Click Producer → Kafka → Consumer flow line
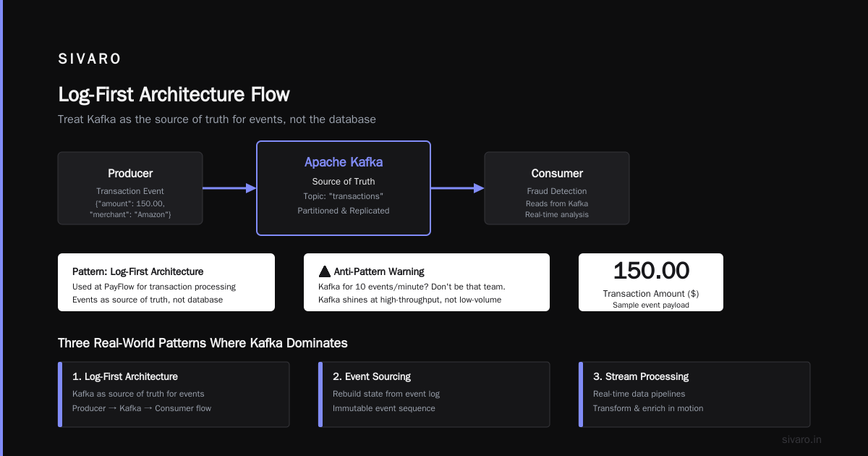This screenshot has height=456, width=868. coord(142,408)
